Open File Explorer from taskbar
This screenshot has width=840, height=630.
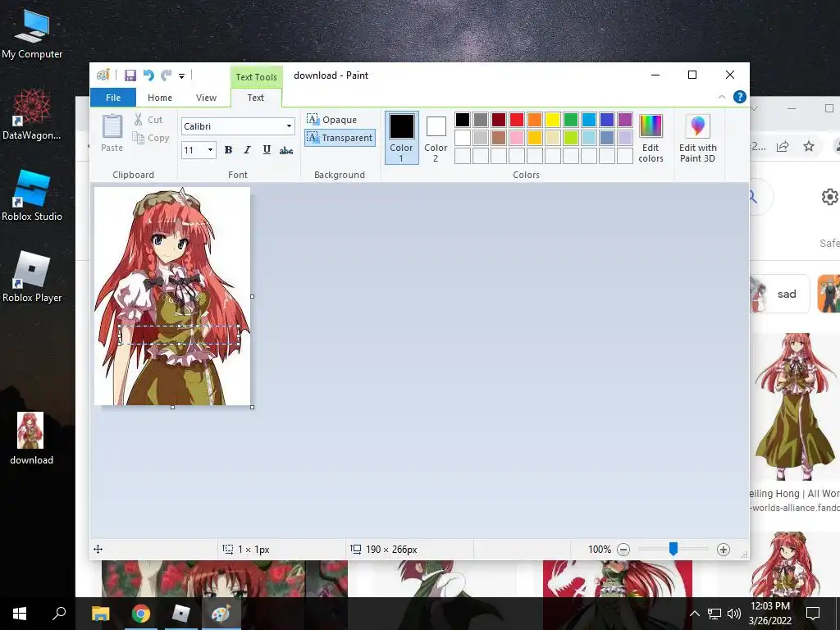point(100,614)
